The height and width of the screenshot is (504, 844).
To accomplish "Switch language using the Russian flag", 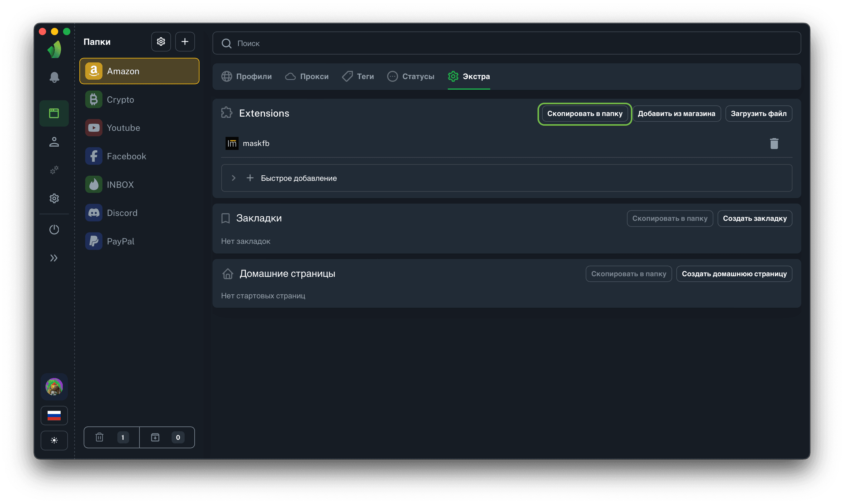I will 54,415.
